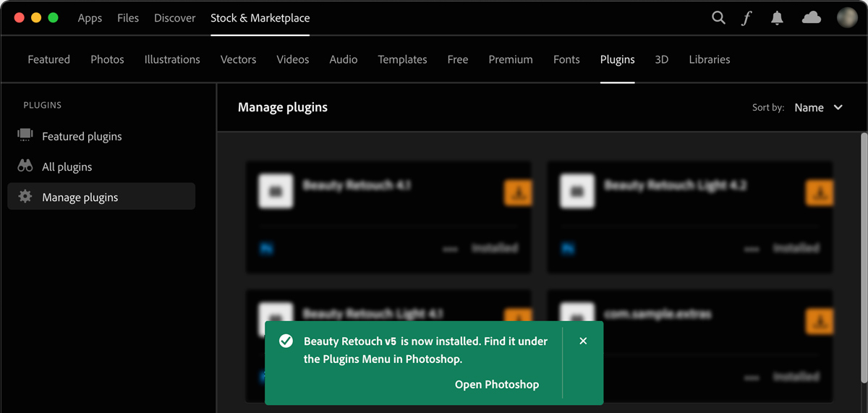
Task: Click the Beauty Retouch 4.1 plugin thumbnail
Action: tap(276, 191)
